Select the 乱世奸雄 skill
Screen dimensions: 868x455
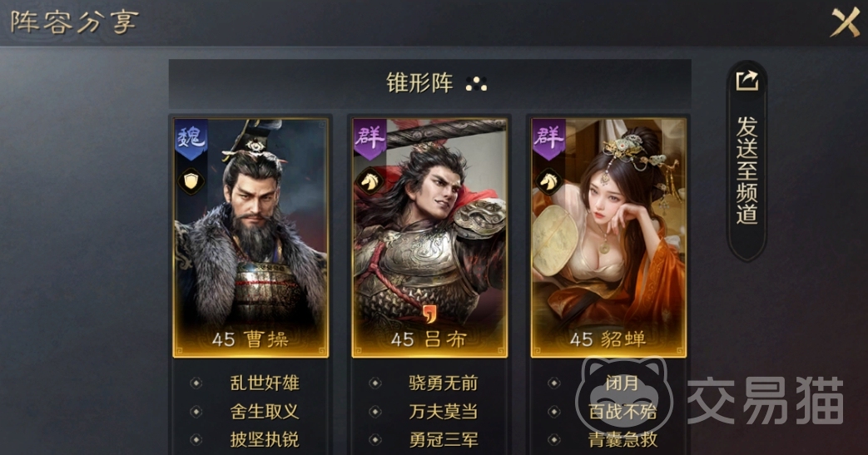[x=265, y=383]
